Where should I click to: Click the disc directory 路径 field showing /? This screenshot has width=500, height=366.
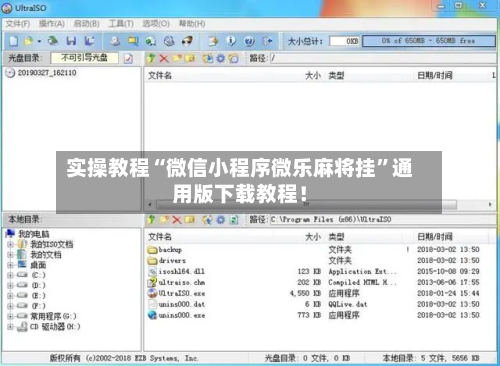coord(383,58)
